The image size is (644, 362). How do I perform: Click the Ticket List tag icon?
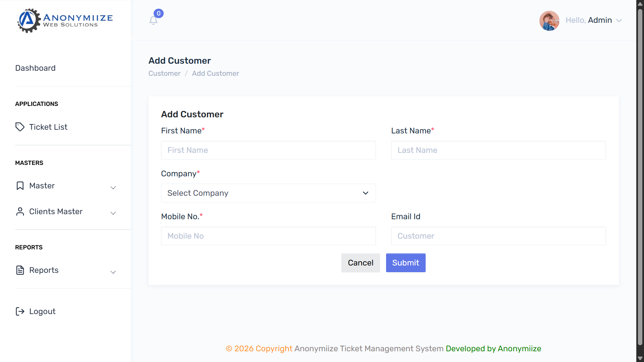point(20,127)
